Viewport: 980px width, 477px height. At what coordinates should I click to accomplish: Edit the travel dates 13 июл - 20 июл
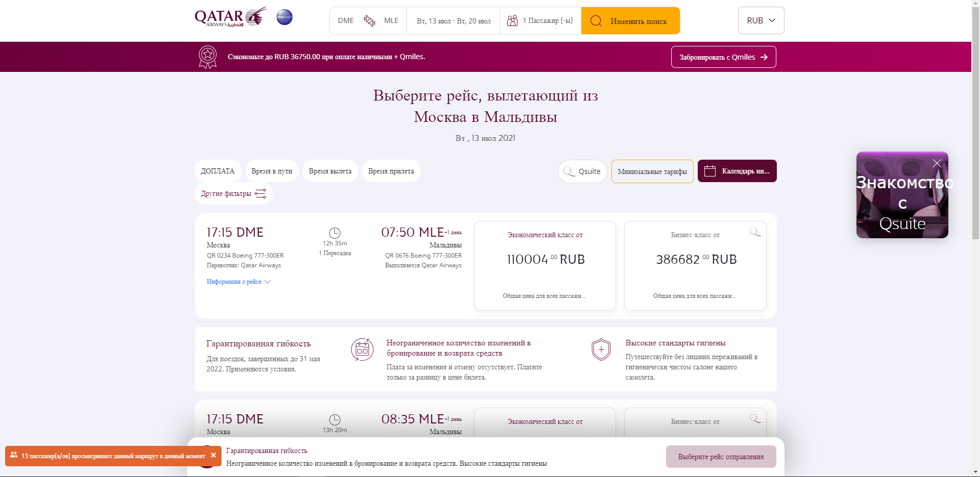453,21
